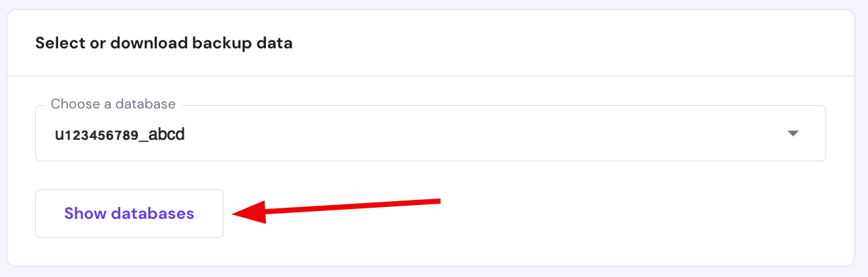Open the Choose a database combo box

pyautogui.click(x=430, y=133)
